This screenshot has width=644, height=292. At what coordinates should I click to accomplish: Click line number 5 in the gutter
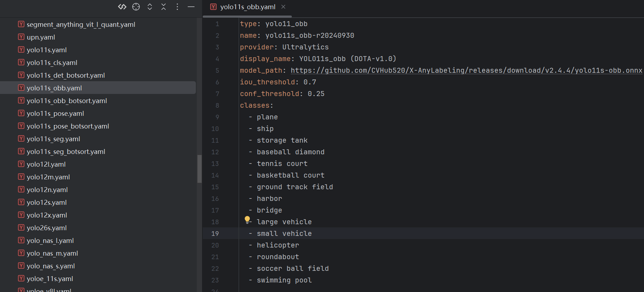point(217,70)
